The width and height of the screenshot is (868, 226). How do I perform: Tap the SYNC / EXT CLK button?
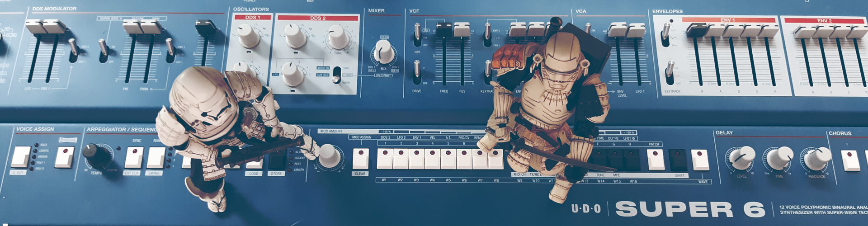[134, 157]
